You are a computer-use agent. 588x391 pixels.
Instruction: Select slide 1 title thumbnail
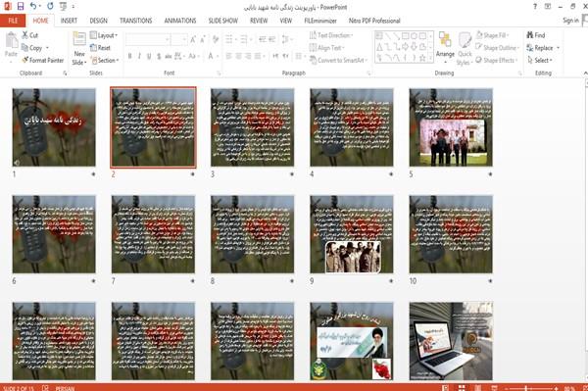click(x=54, y=127)
